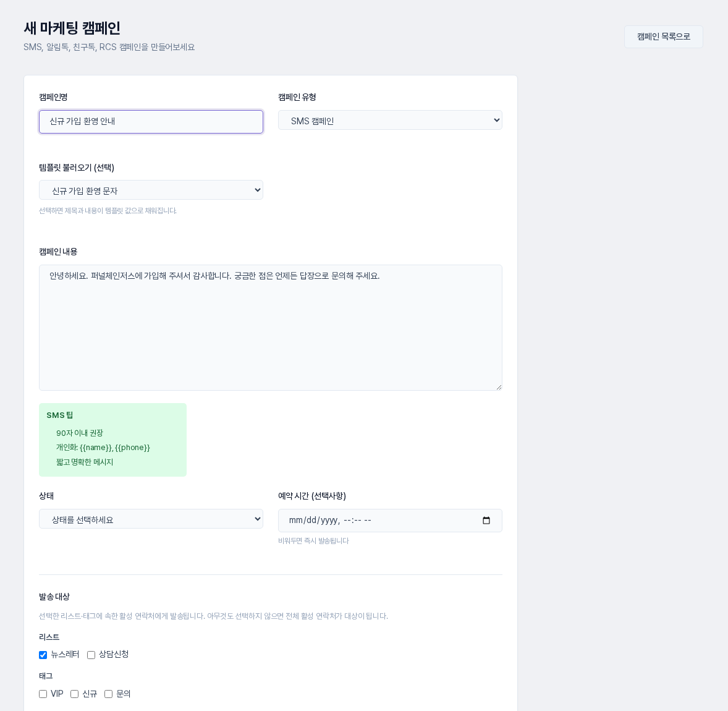Screen dimensions: 728x711
Task: Click the 선택한 리스트·태그에 속한 활성 연락처 description
Action: click(x=214, y=616)
